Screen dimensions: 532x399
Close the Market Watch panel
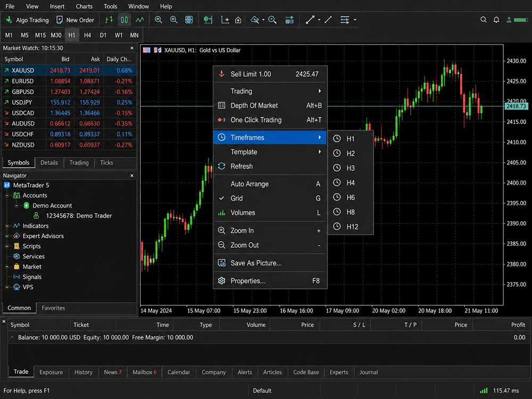pyautogui.click(x=132, y=48)
